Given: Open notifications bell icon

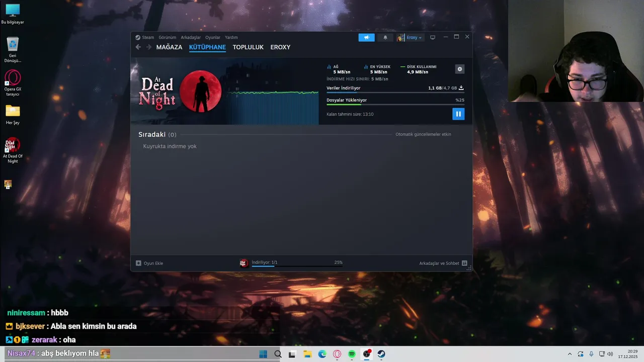Looking at the screenshot, I should (x=385, y=37).
